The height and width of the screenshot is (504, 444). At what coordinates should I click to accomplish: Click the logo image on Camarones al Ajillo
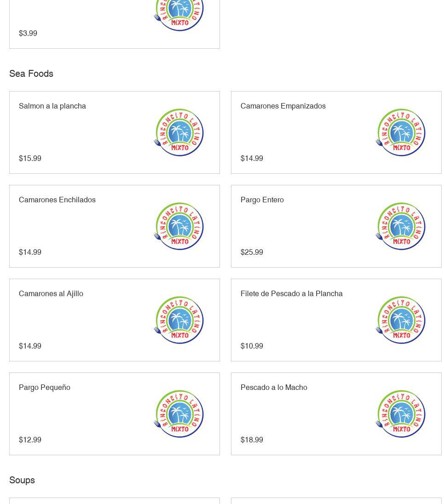[x=179, y=320]
